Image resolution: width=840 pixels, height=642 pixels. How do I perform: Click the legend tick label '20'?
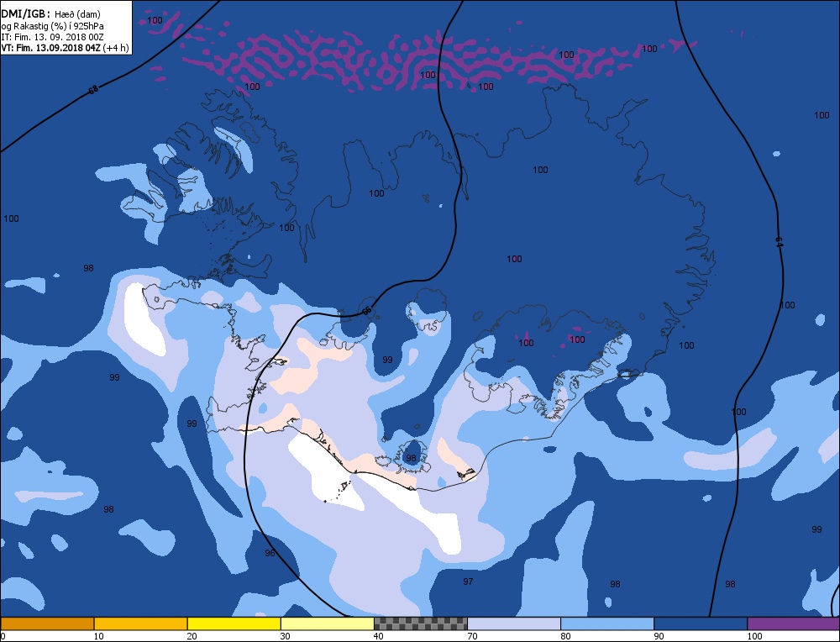point(192,636)
